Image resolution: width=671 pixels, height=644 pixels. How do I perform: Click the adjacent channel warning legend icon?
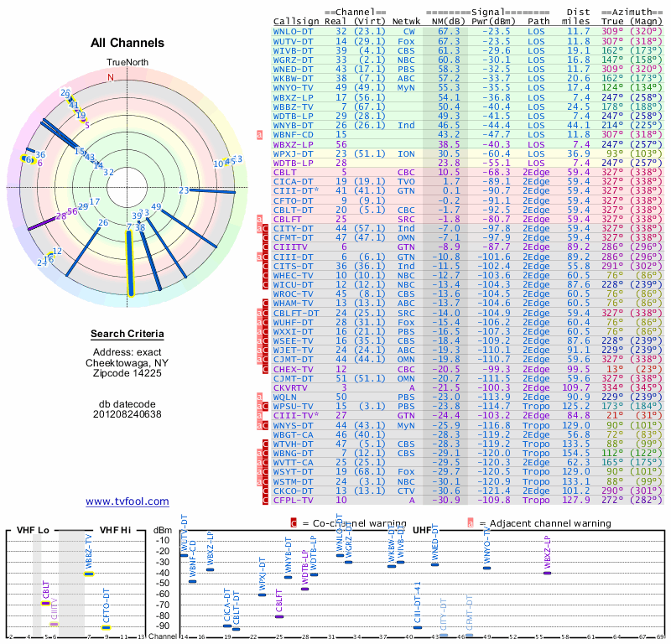[471, 523]
